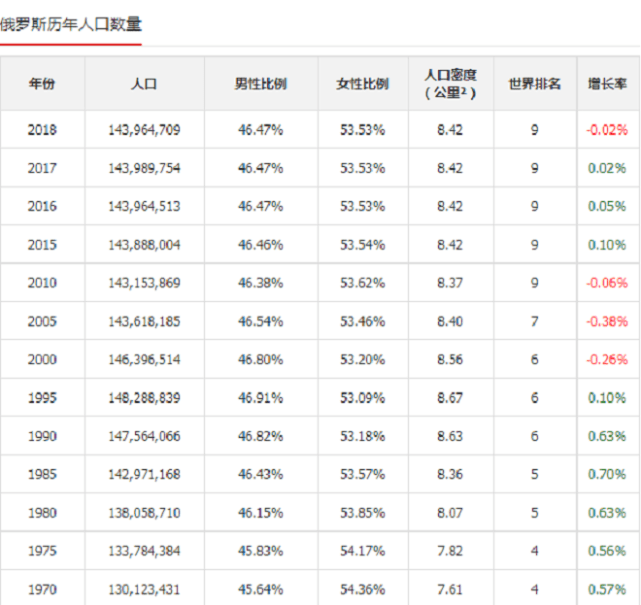Image resolution: width=641 pixels, height=605 pixels.
Task: Click the red -0.02% growth rate
Action: tap(607, 130)
